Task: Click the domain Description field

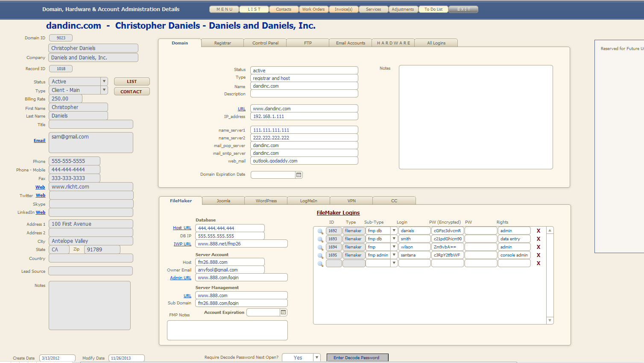Action: 304,94
